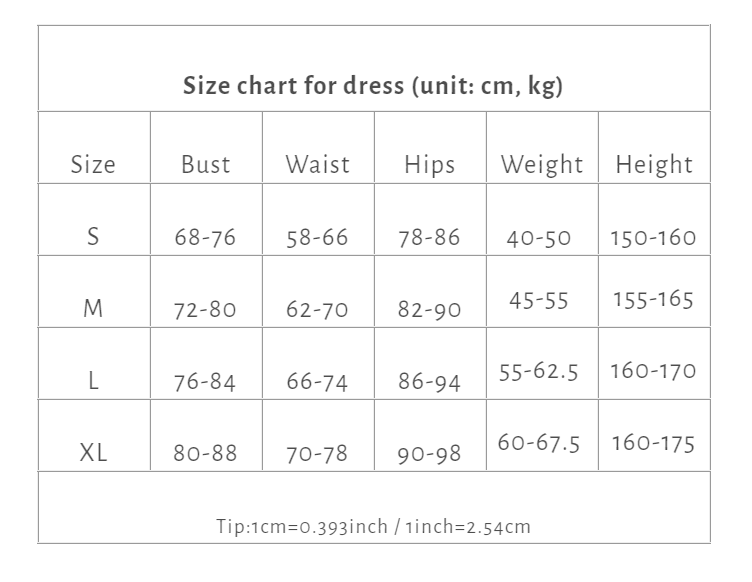Click the 86-94 hips cell

point(429,382)
